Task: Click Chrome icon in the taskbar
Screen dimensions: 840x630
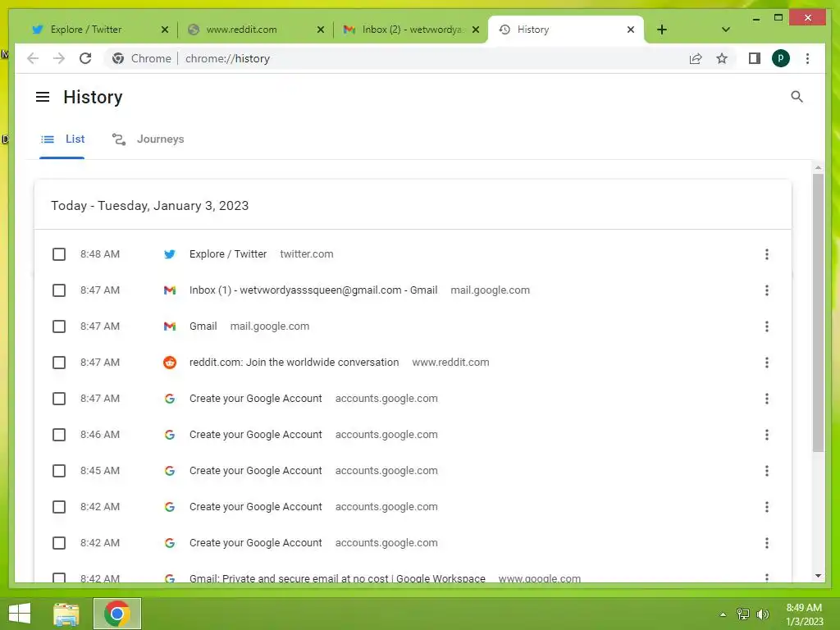Action: [x=116, y=614]
